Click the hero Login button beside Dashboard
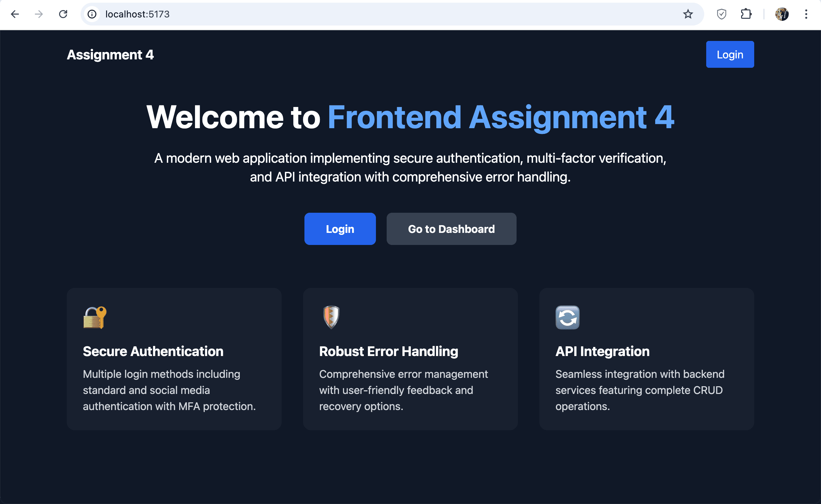821x504 pixels. 340,229
